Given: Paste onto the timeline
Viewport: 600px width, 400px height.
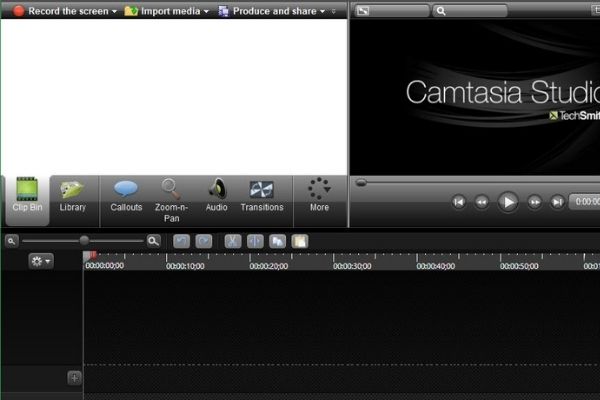Looking at the screenshot, I should point(300,241).
